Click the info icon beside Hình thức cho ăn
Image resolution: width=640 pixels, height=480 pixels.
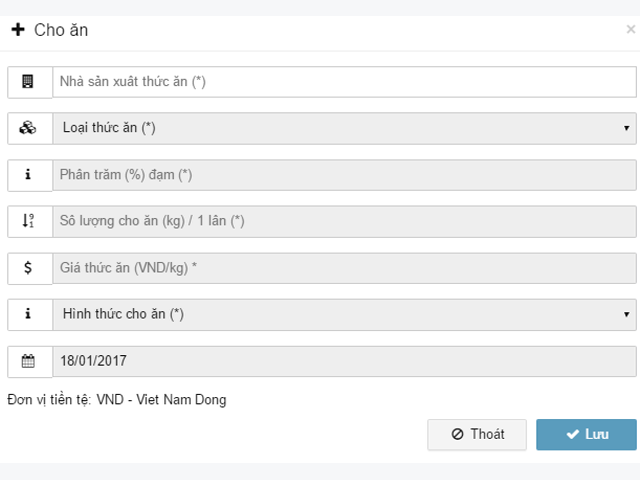[x=28, y=314]
